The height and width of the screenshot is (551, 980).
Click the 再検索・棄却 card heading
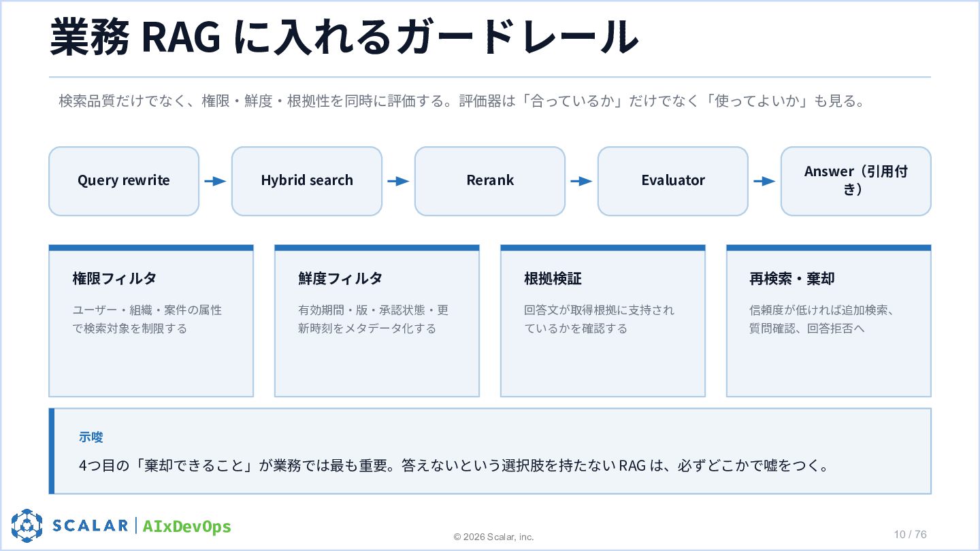click(792, 278)
